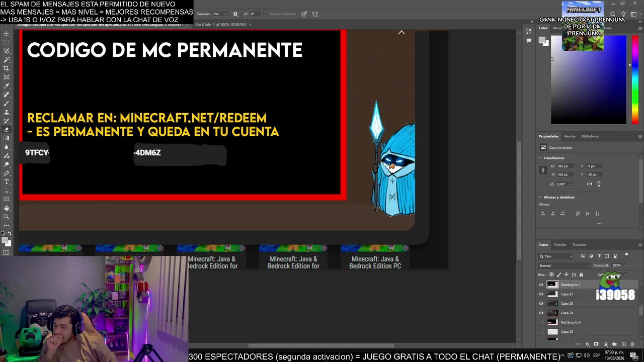Open the Tipo layer filter dropdown

556,256
